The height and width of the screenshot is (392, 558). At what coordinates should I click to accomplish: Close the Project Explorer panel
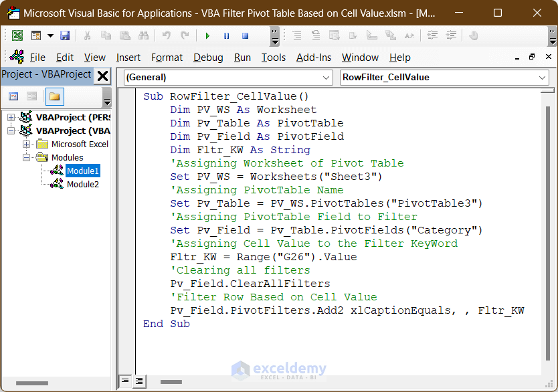click(x=102, y=75)
